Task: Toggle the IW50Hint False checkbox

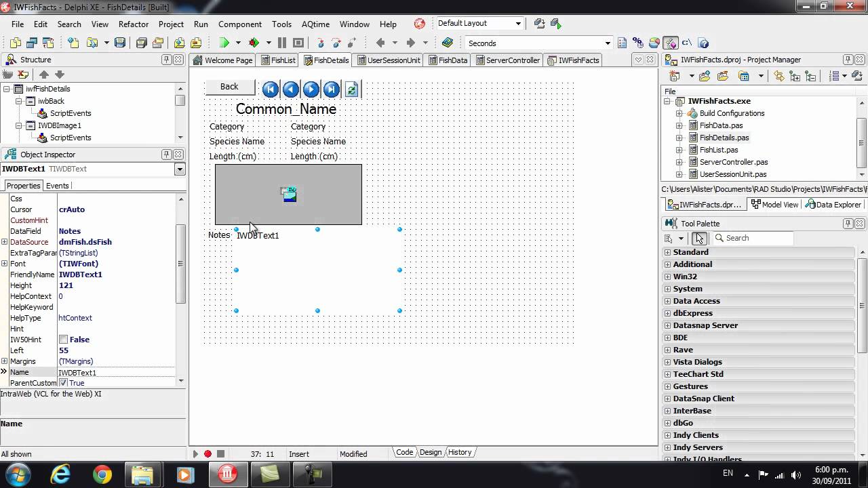Action: click(x=63, y=340)
